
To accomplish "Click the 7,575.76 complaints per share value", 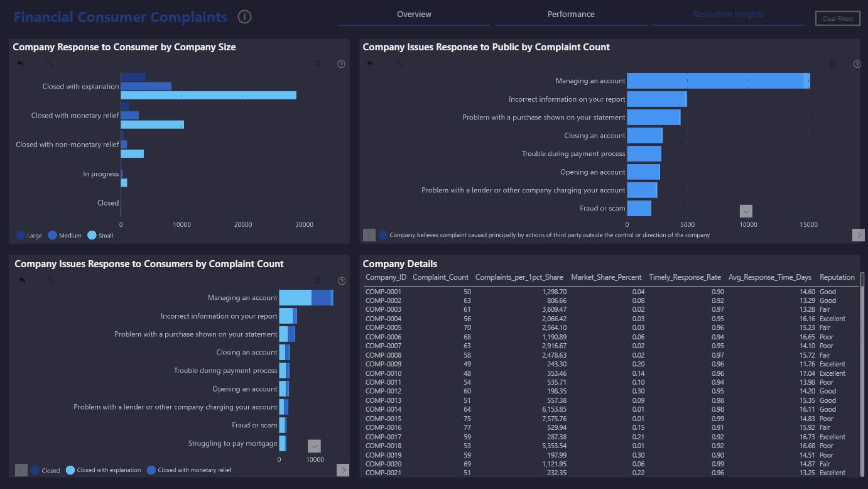I will tap(553, 419).
